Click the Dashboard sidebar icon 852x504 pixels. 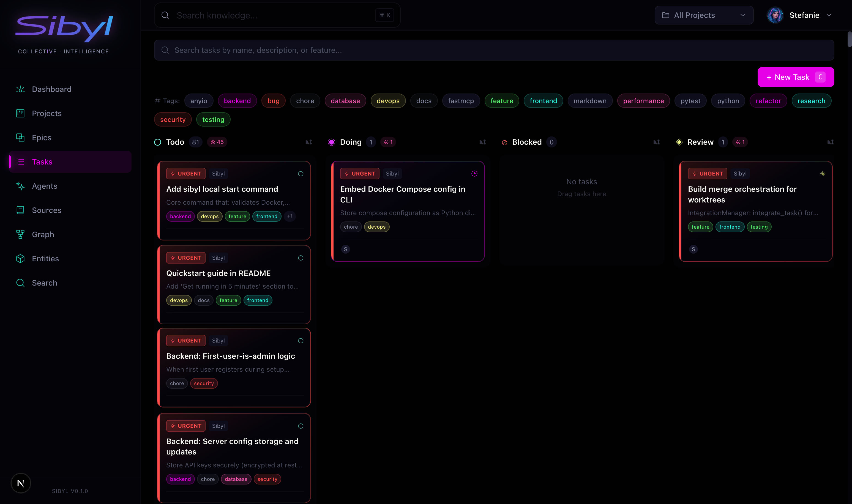pyautogui.click(x=20, y=89)
